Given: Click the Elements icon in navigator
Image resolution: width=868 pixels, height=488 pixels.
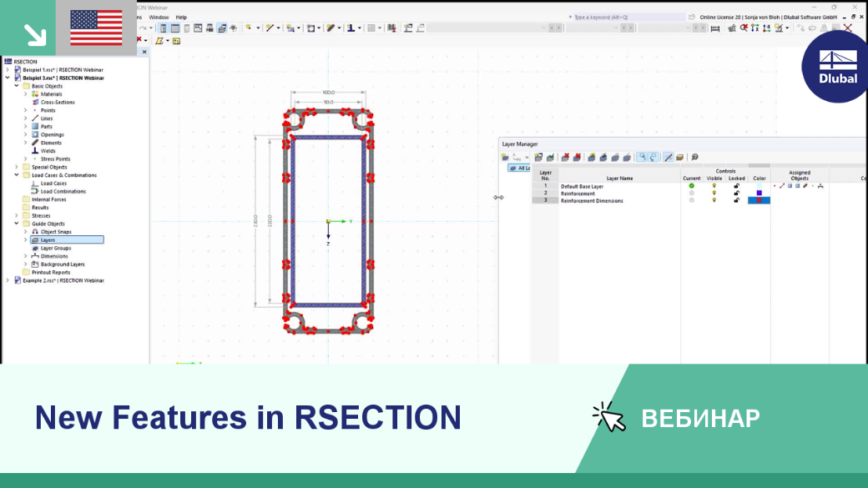Looking at the screenshot, I should click(x=35, y=143).
